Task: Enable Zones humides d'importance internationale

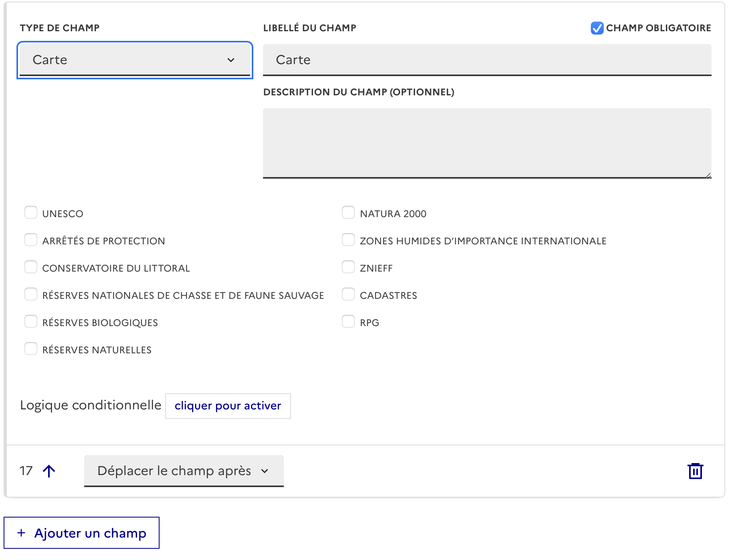Action: click(348, 240)
